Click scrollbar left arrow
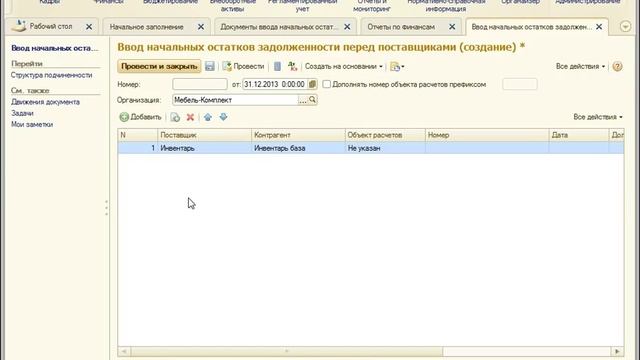This screenshot has width=640, height=360. 124,351
